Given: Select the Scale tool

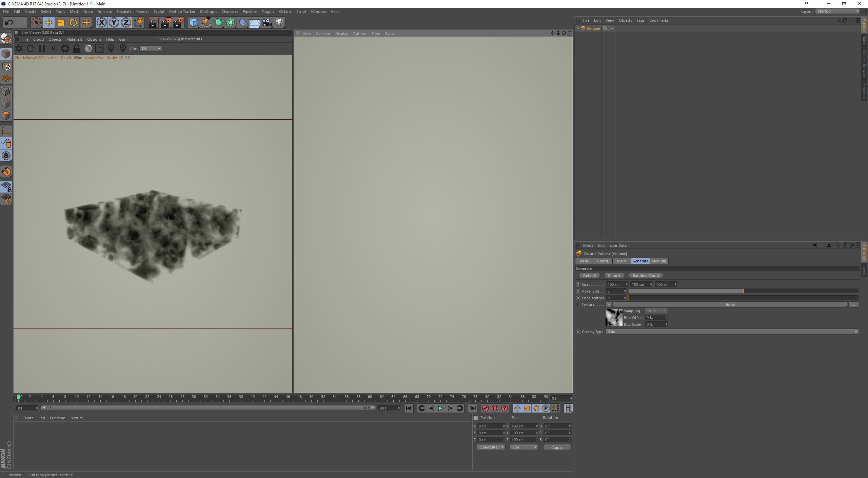Looking at the screenshot, I should [61, 23].
